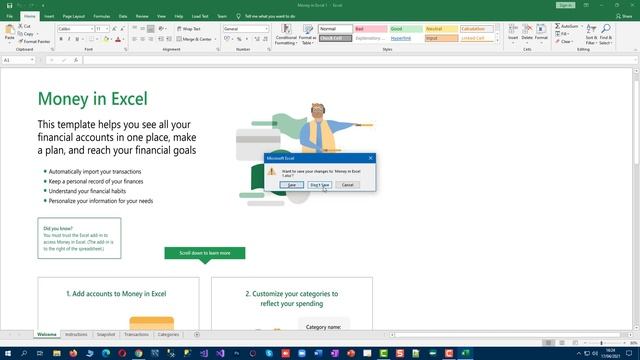The width and height of the screenshot is (640, 360).
Task: Switch to the Review tab
Action: point(142,16)
